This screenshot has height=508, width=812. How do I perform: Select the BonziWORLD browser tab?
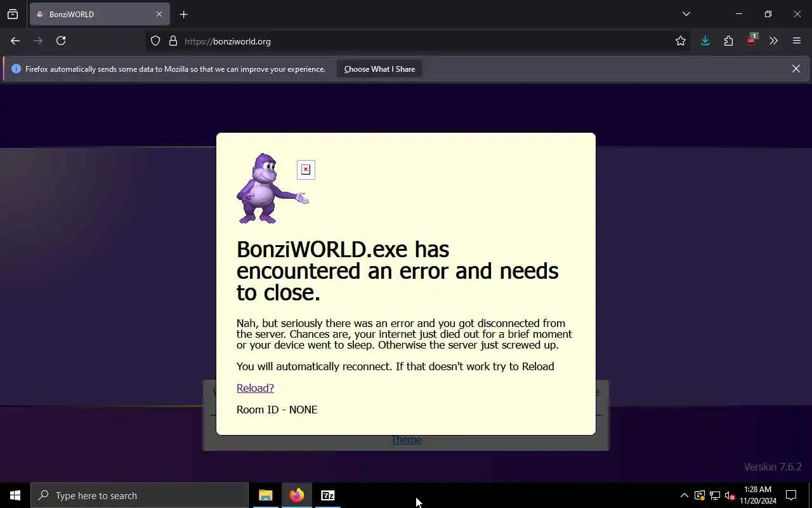100,14
